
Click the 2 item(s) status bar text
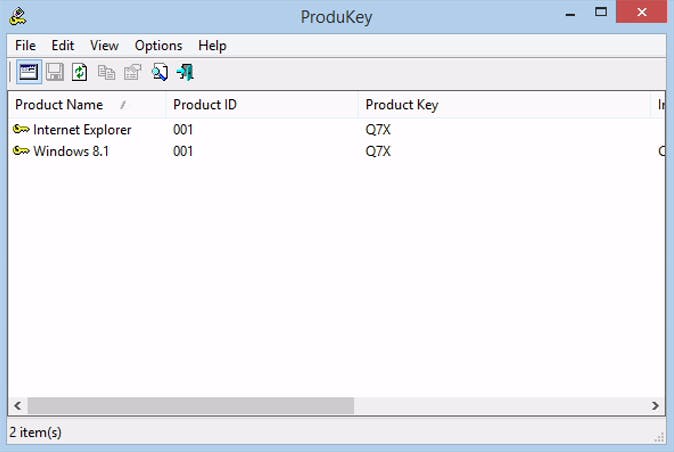[35, 432]
